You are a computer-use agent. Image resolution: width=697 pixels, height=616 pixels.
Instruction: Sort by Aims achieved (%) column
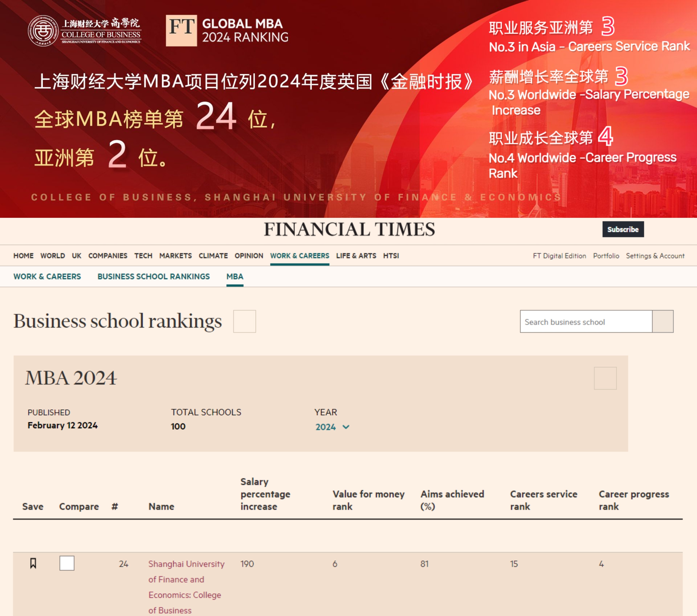(x=452, y=500)
